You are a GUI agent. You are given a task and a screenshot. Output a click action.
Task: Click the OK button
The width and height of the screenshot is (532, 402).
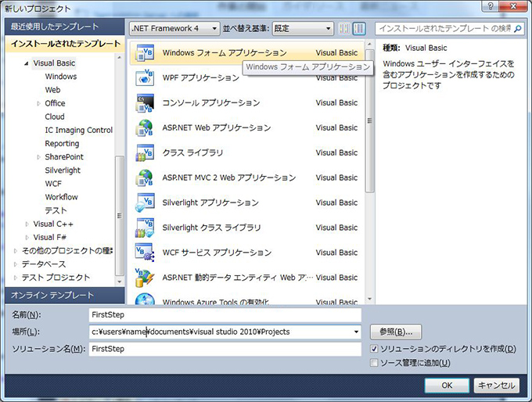(447, 386)
